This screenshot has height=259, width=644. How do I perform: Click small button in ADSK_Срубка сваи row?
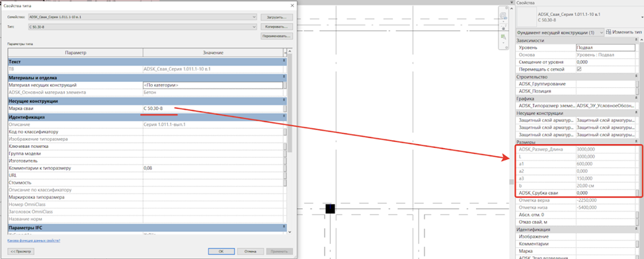pos(637,193)
